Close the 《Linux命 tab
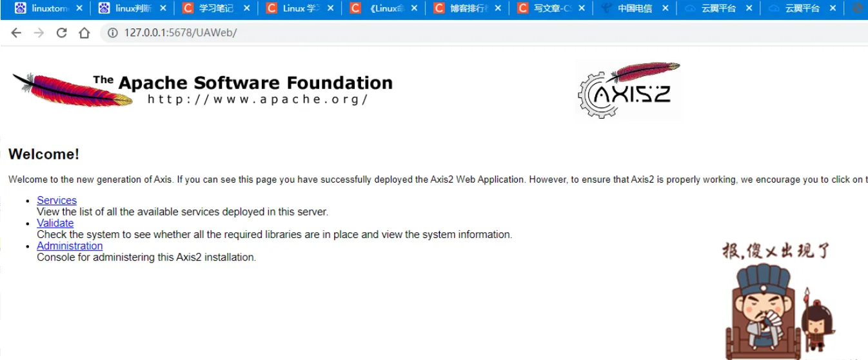Screen dimensions: 868x360 414,8
